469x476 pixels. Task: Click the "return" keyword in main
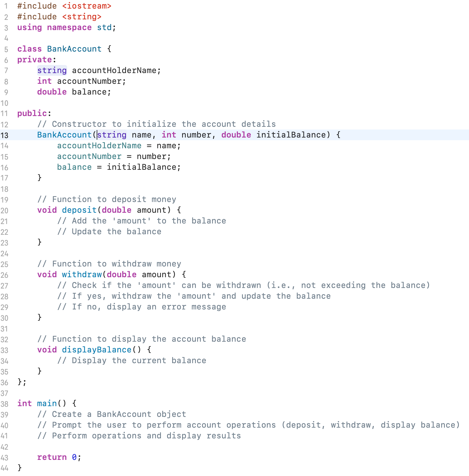52,457
